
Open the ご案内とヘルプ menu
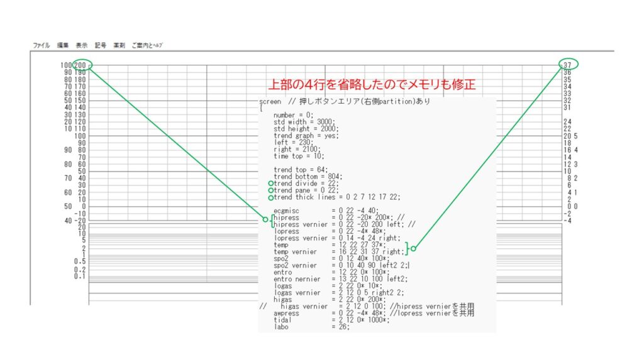[147, 46]
